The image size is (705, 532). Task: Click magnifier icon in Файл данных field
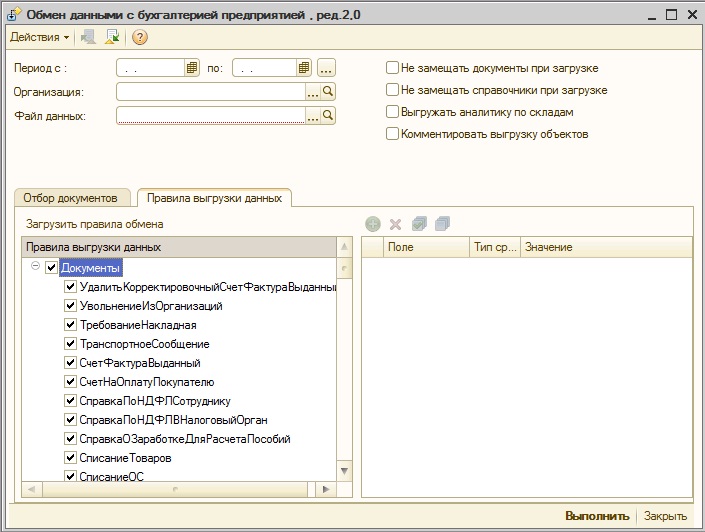327,116
